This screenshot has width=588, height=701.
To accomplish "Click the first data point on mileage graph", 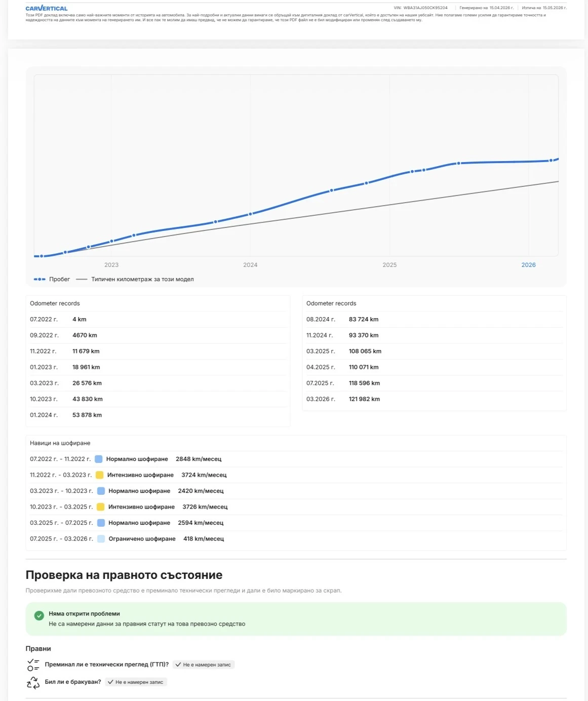I will (42, 256).
